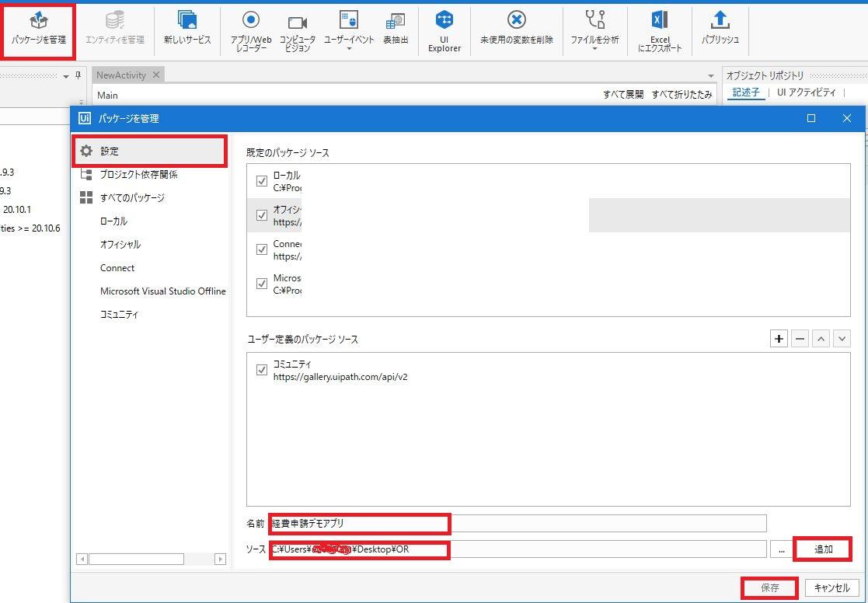Click the Main breadcrumb in designer
Image resolution: width=868 pixels, height=603 pixels.
pyautogui.click(x=107, y=96)
